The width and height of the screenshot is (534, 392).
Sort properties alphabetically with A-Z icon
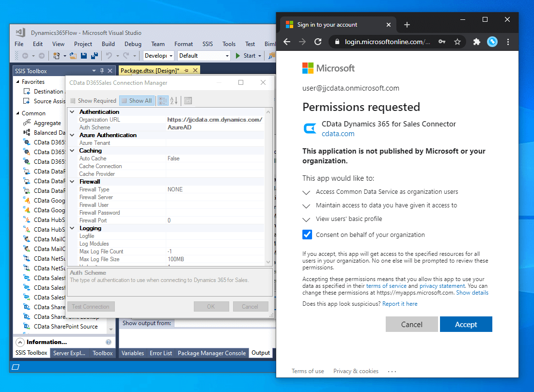click(174, 101)
